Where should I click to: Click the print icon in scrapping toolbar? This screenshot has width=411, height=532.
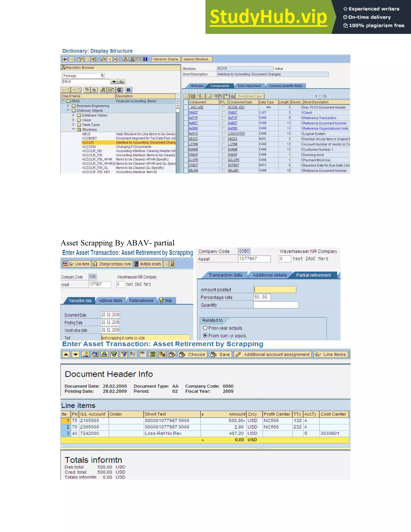click(x=104, y=354)
